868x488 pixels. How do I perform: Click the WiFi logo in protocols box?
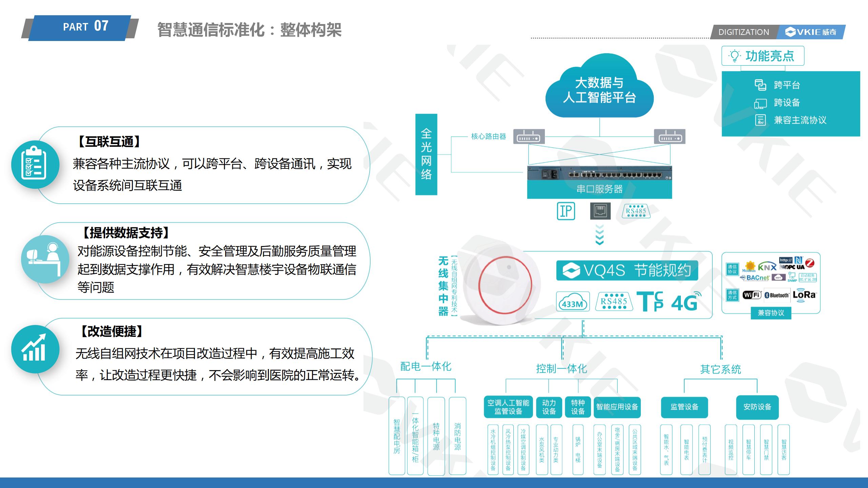coord(752,295)
